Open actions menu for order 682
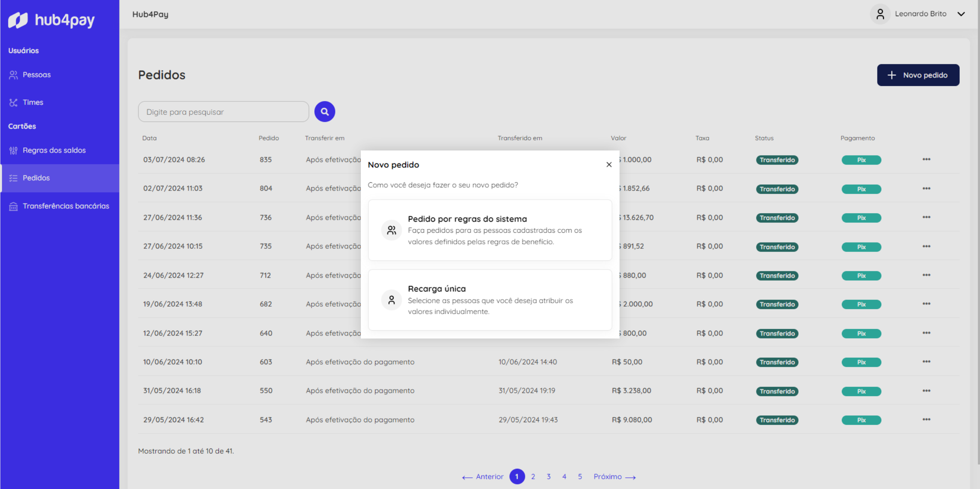The image size is (980, 489). tap(926, 304)
